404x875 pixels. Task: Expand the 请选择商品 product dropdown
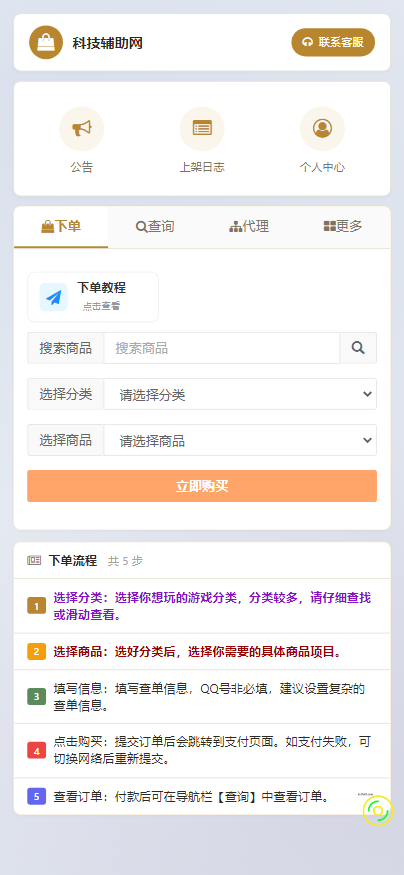coord(240,440)
